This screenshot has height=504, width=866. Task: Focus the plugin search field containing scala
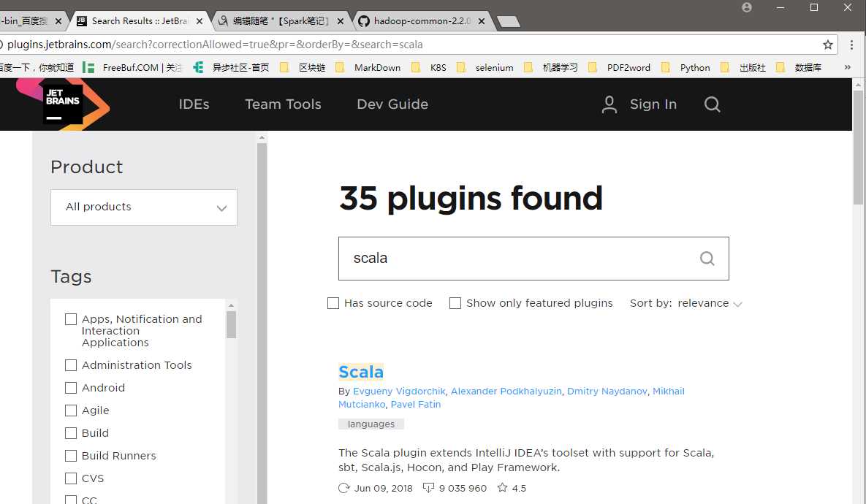click(533, 259)
